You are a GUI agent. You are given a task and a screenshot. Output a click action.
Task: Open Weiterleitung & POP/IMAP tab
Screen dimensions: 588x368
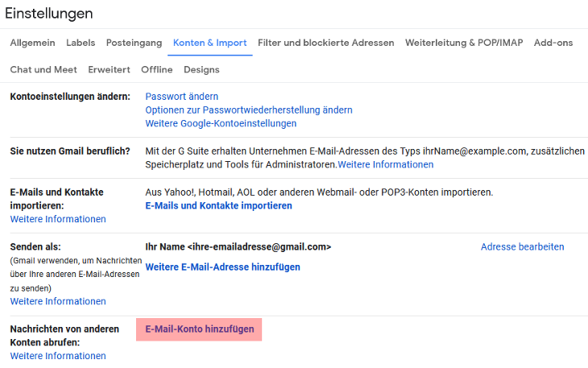pyautogui.click(x=464, y=43)
